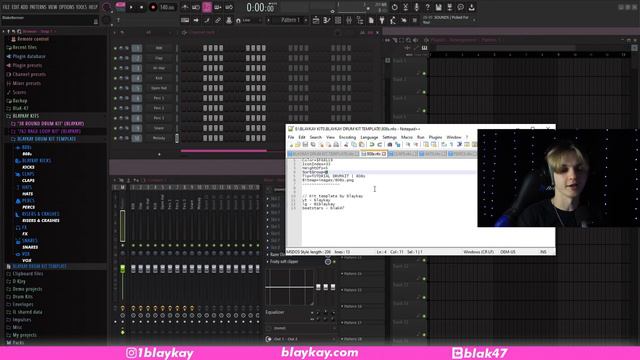Click the plug icon in FL toolbar
The image size is (640, 360).
coord(382,20)
